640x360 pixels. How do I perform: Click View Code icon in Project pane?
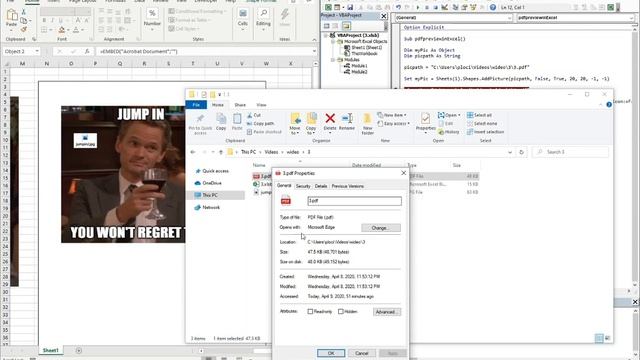(327, 26)
